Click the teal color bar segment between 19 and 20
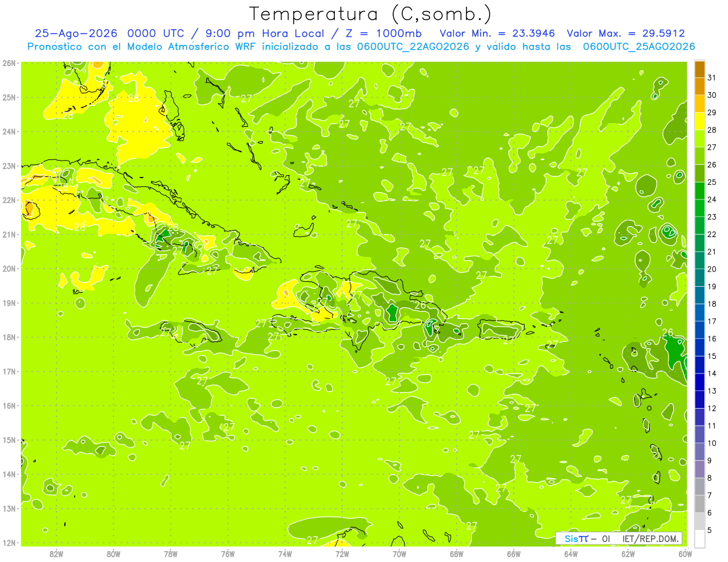This screenshot has width=728, height=562. [699, 278]
